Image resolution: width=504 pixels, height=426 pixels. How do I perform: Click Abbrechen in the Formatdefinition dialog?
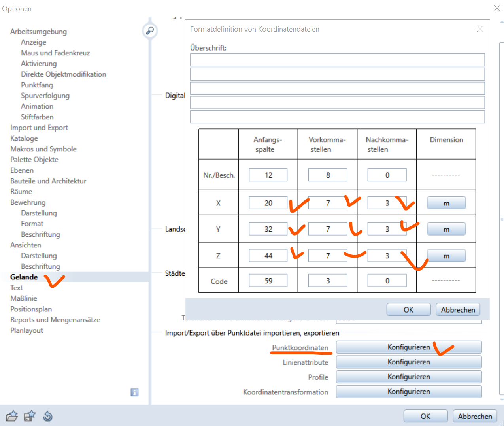[x=458, y=310]
